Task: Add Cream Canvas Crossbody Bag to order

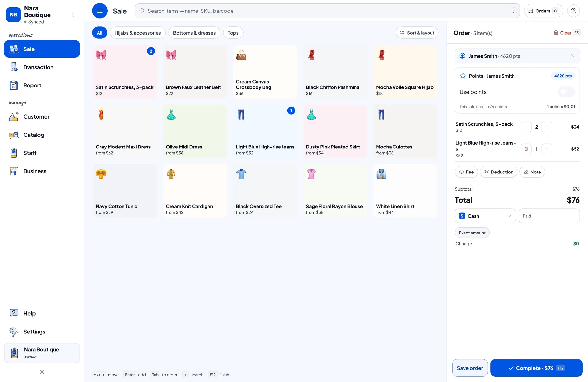Action: [x=265, y=72]
